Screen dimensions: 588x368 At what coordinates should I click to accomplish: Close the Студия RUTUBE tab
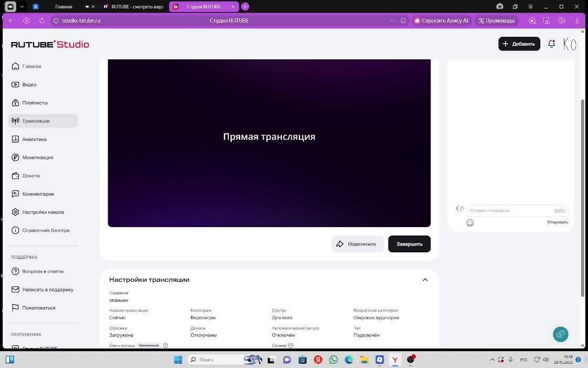click(233, 7)
